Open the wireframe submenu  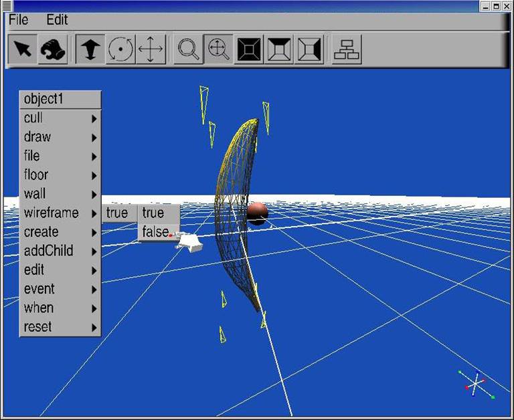pyautogui.click(x=60, y=213)
